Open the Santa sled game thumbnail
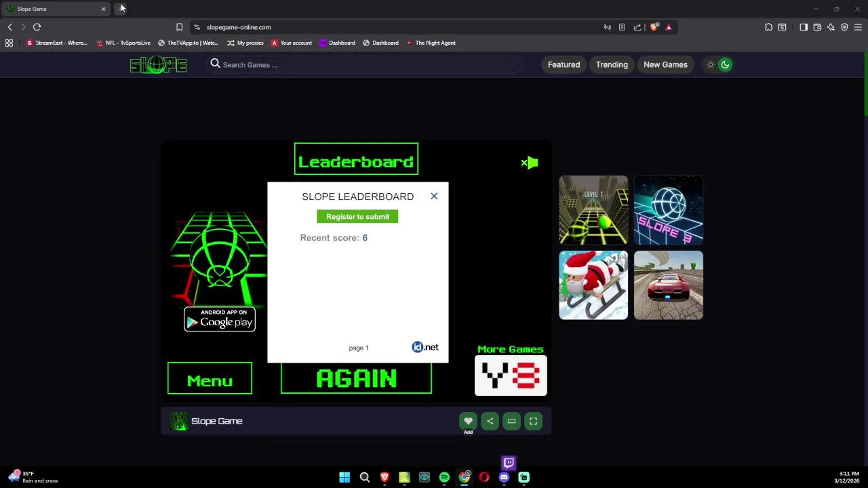868x488 pixels. [593, 285]
